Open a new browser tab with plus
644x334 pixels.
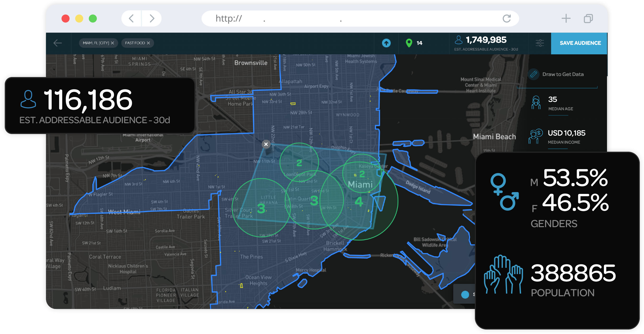566,18
